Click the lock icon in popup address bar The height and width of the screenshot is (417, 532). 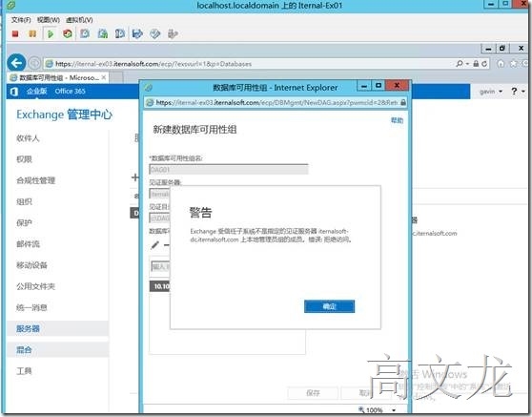pos(403,102)
